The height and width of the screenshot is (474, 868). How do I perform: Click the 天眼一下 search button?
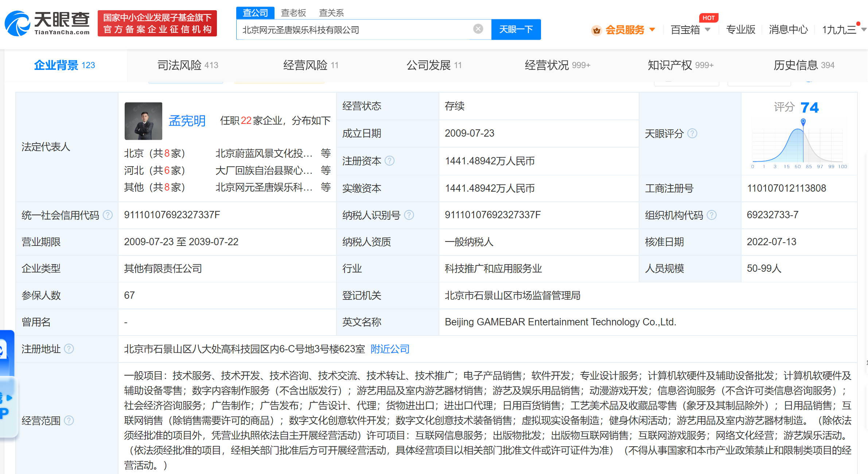[x=516, y=30]
